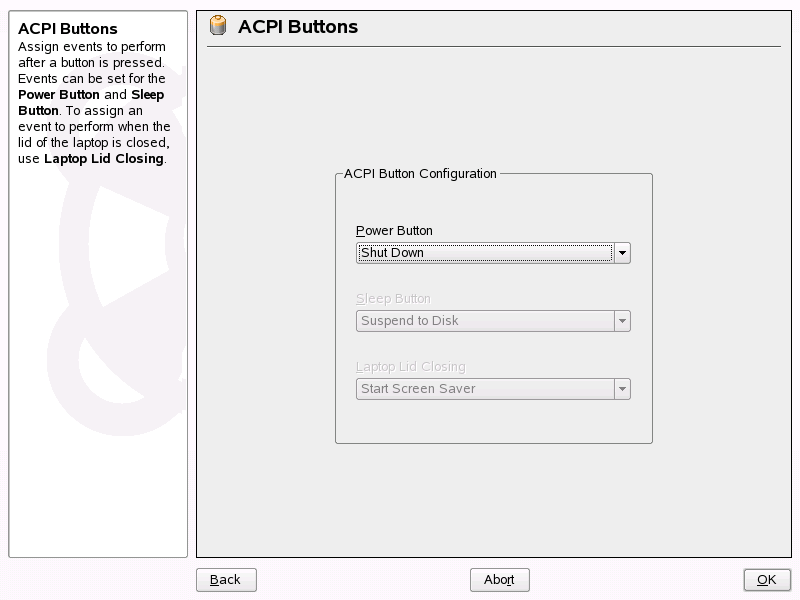Expand the Laptop Lid Closing dropdown arrow

623,389
